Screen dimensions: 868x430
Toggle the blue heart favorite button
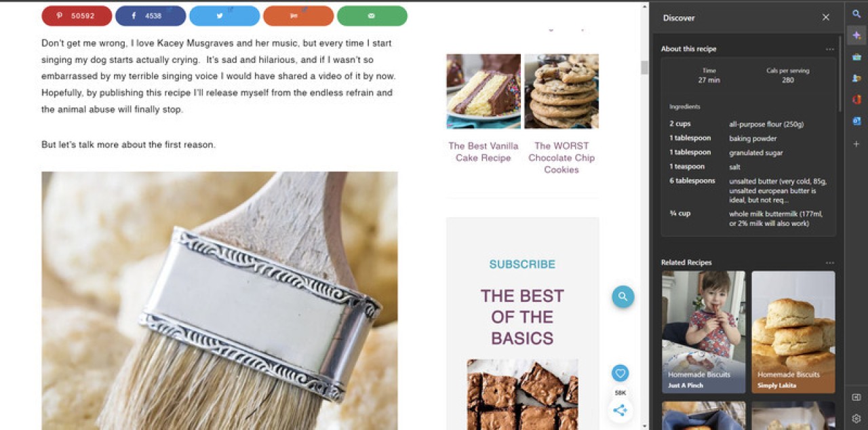[620, 373]
